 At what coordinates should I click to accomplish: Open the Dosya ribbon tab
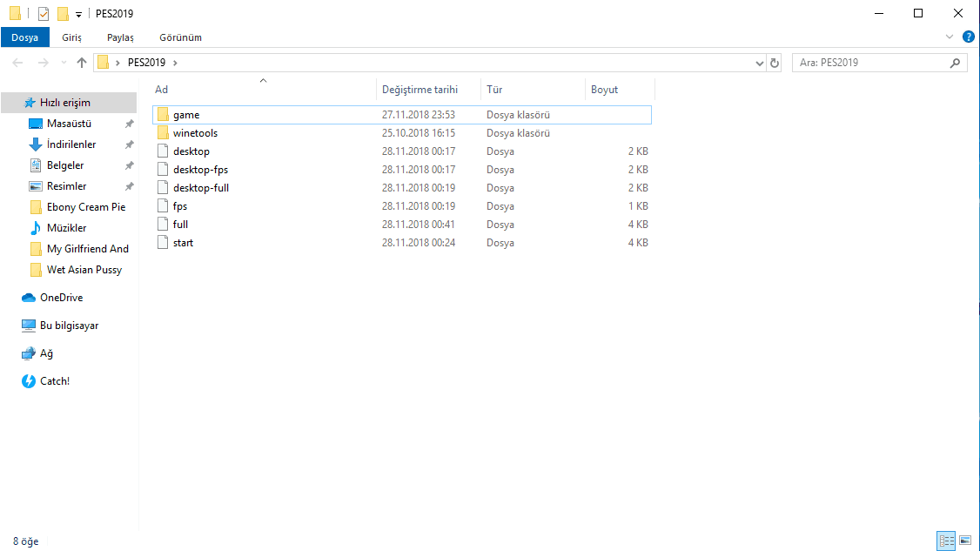(25, 37)
